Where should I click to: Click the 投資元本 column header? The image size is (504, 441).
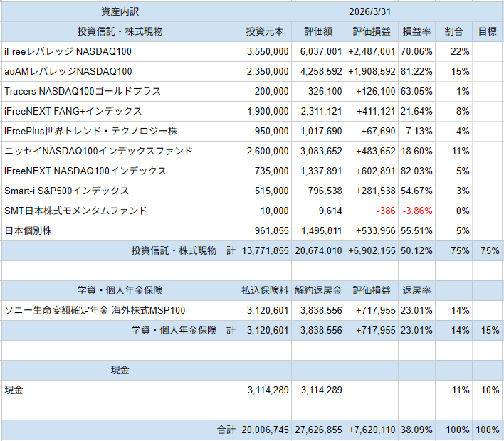(265, 31)
